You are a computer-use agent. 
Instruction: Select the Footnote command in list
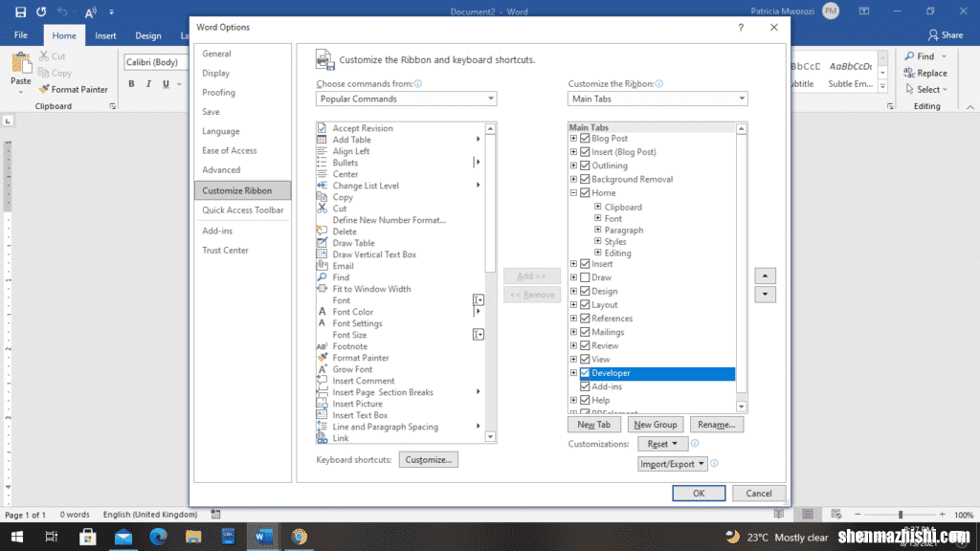coord(349,346)
